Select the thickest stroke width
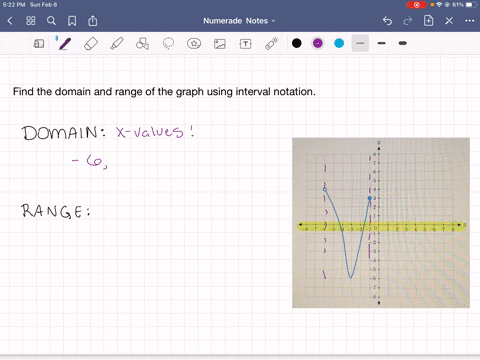 [403, 43]
